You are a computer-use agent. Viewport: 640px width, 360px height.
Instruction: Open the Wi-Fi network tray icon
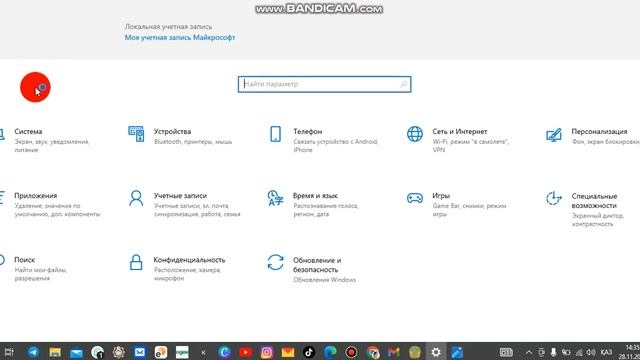pos(579,352)
